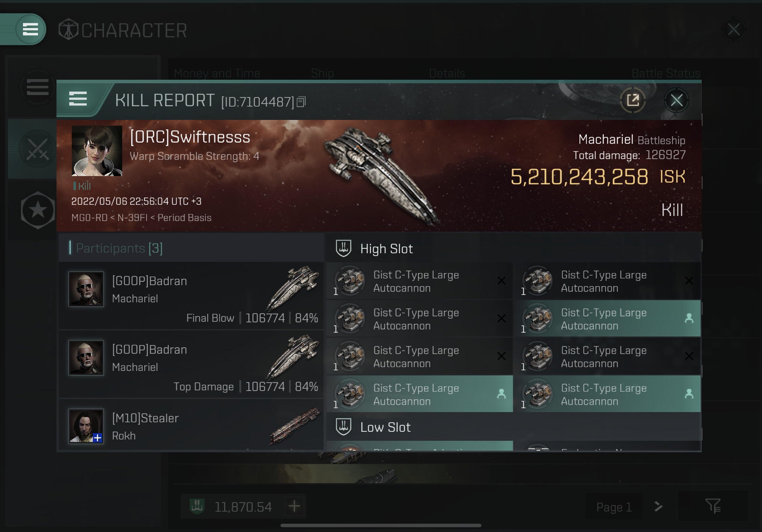The height and width of the screenshot is (532, 762).
Task: Switch to the Battle Status tab
Action: [x=665, y=73]
